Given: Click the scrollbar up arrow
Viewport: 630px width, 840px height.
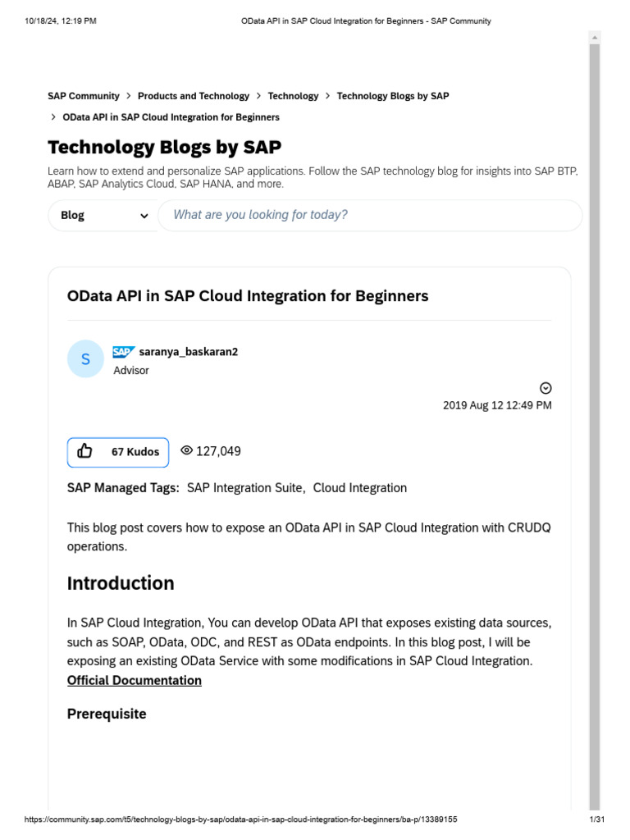Looking at the screenshot, I should (595, 37).
